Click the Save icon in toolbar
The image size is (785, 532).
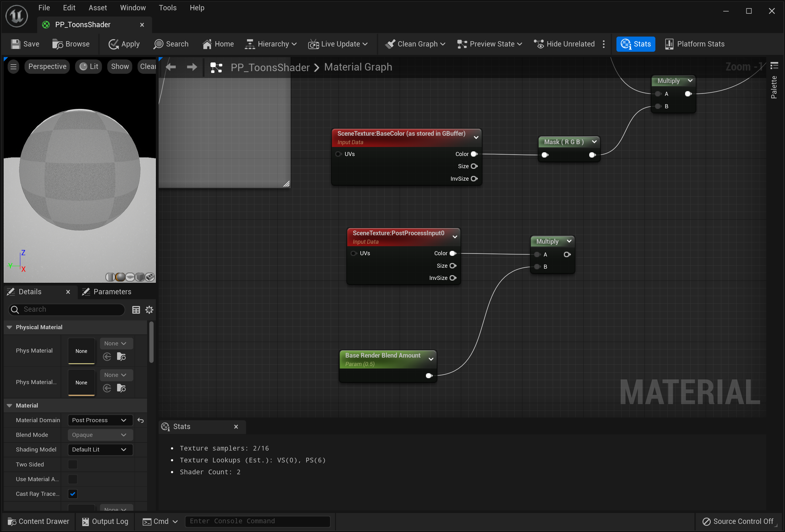pyautogui.click(x=16, y=44)
